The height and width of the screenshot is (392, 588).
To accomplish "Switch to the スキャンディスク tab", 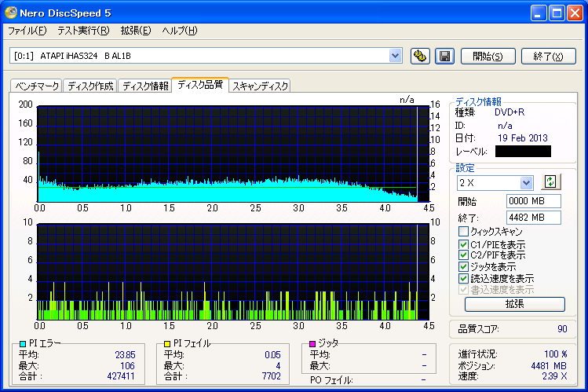I will (260, 86).
